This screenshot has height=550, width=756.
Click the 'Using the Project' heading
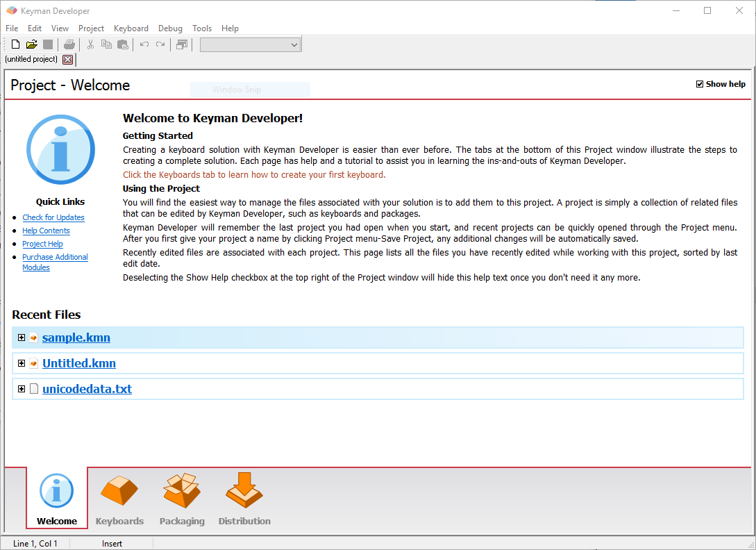click(x=161, y=189)
